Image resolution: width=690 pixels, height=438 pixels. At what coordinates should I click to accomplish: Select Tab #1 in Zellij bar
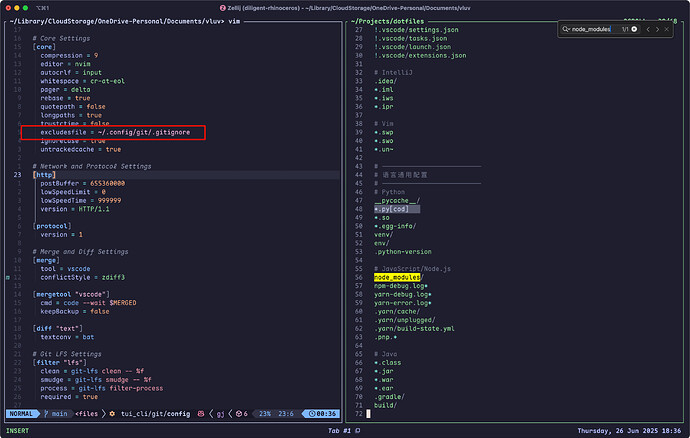pyautogui.click(x=339, y=431)
